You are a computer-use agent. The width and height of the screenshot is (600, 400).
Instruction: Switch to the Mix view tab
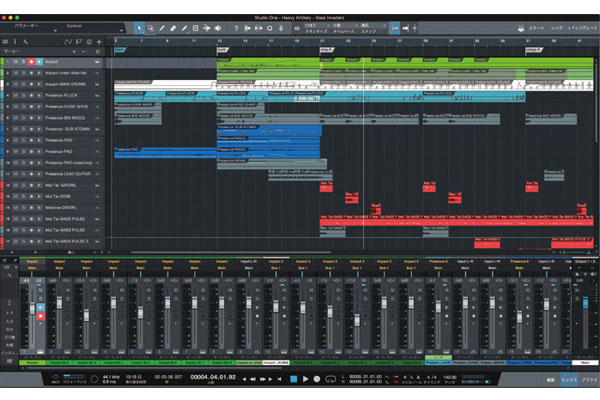[569, 380]
